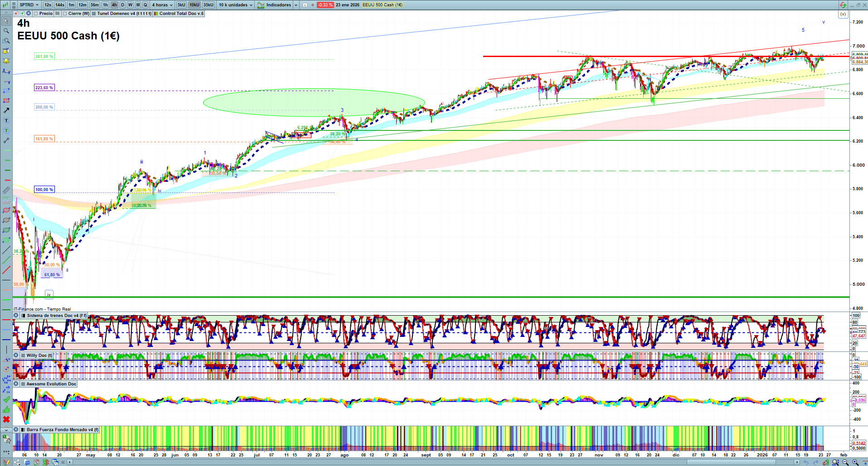Select the 56m timeframe

[95, 5]
